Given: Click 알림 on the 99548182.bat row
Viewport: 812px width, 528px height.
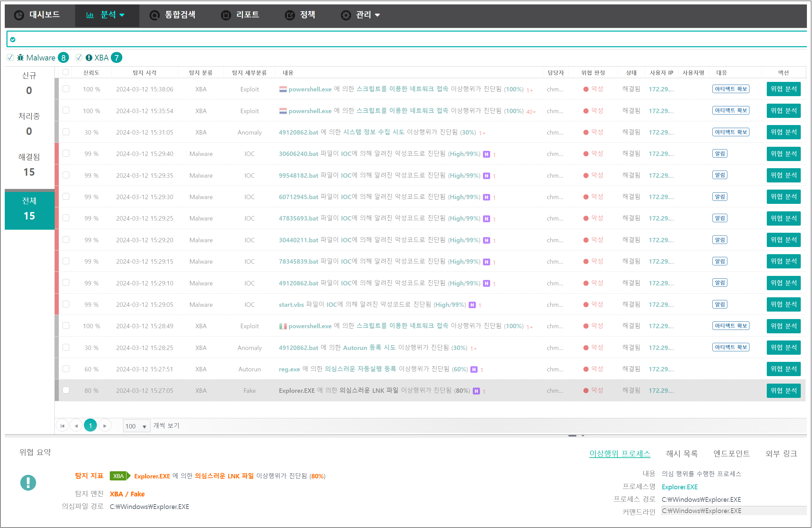Looking at the screenshot, I should click(x=720, y=175).
